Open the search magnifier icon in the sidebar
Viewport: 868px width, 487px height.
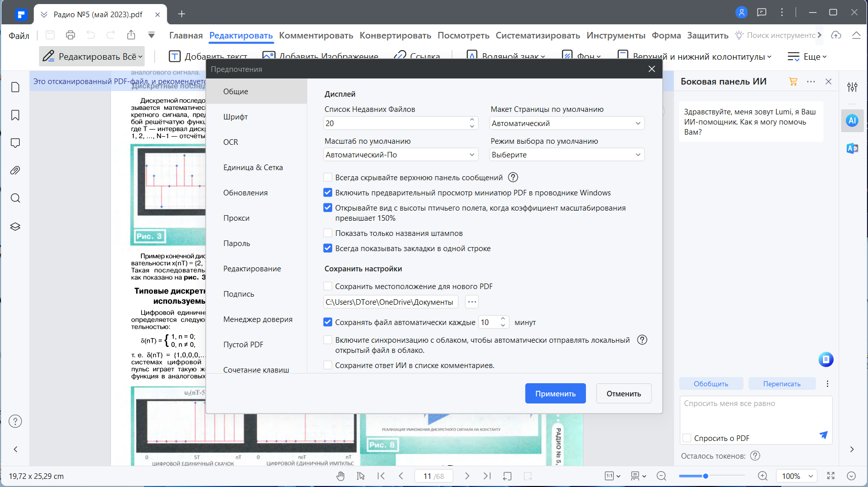15,198
